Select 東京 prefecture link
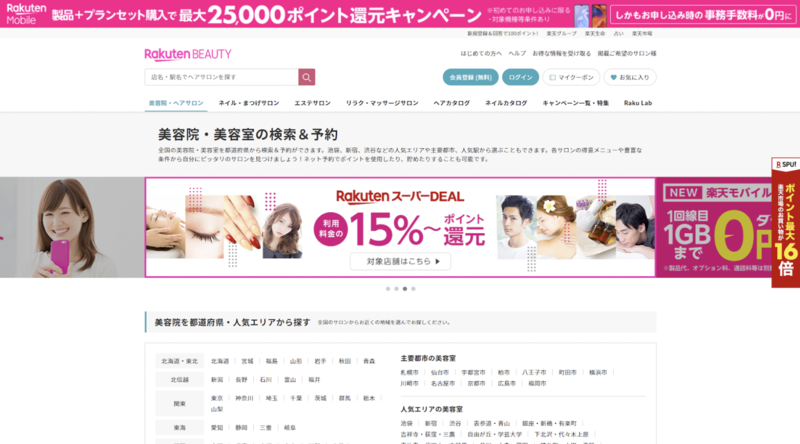 point(217,398)
